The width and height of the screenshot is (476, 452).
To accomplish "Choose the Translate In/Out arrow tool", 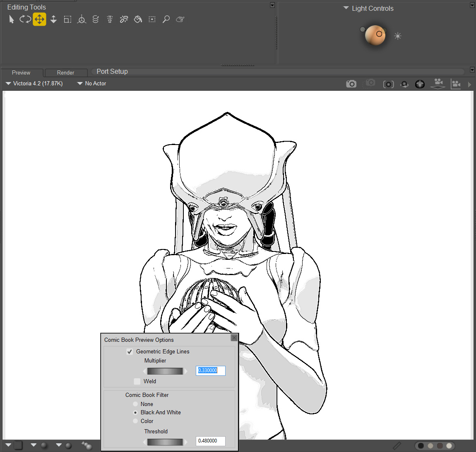I will pos(53,19).
